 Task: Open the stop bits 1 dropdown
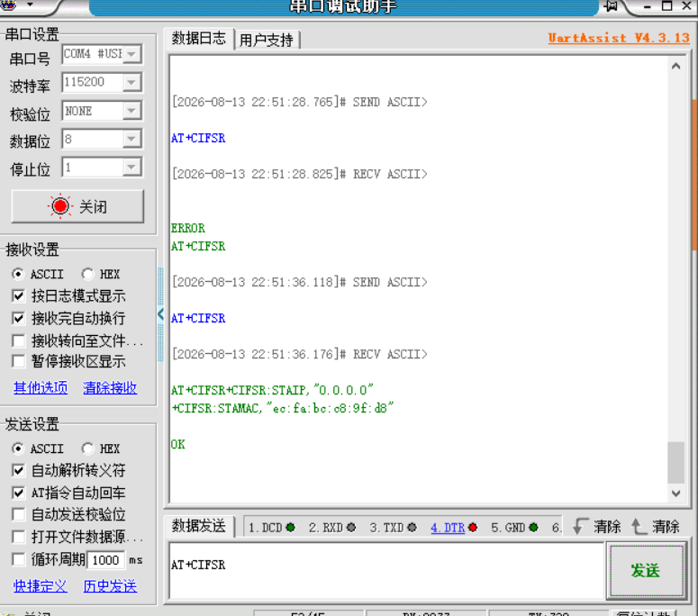(x=102, y=168)
